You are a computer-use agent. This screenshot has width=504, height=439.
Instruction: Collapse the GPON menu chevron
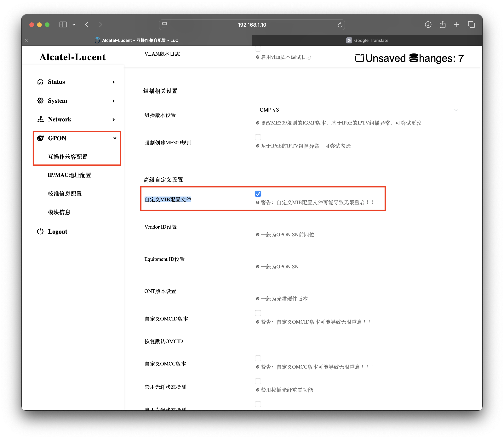coord(115,138)
